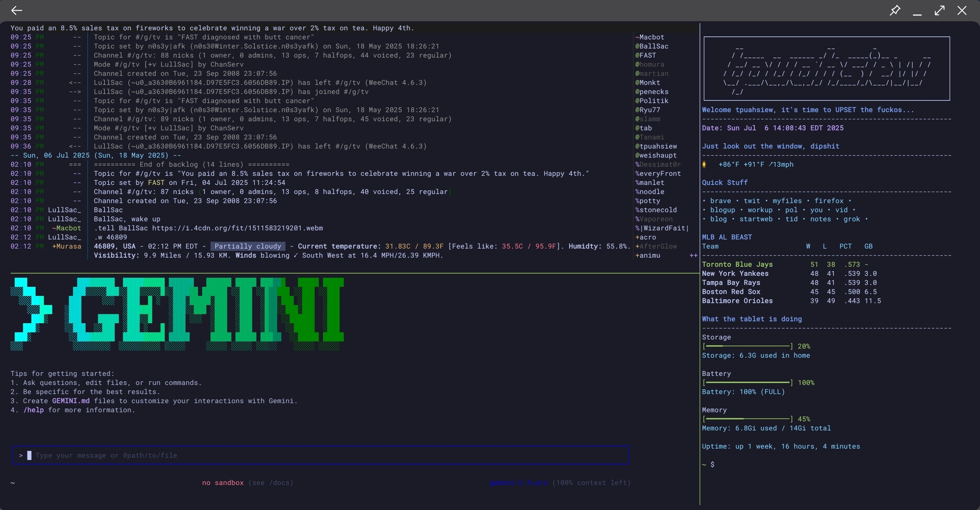Click the Baltimore Orioles standings row
The width and height of the screenshot is (980, 510).
pos(791,301)
